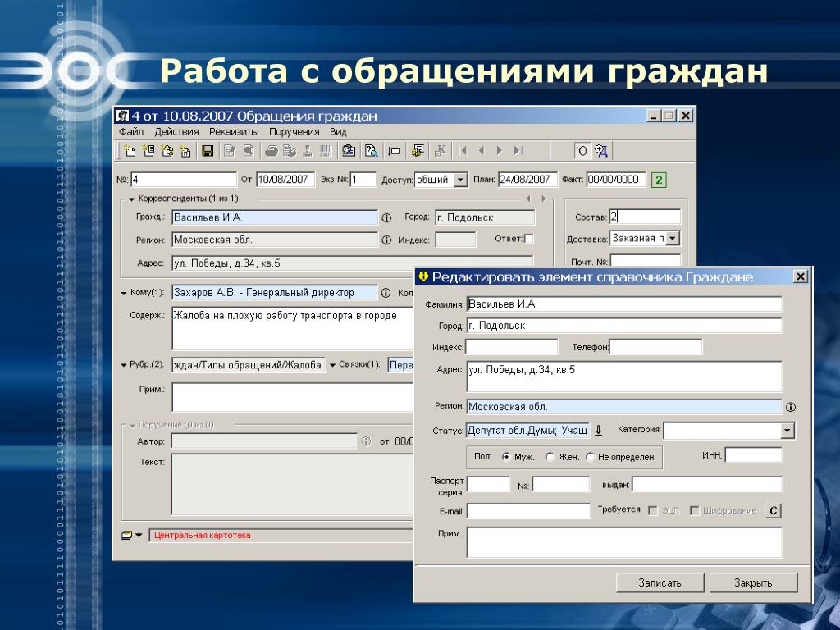The image size is (840, 630).
Task: Collapse the Корреспонденты section
Action: click(x=132, y=199)
